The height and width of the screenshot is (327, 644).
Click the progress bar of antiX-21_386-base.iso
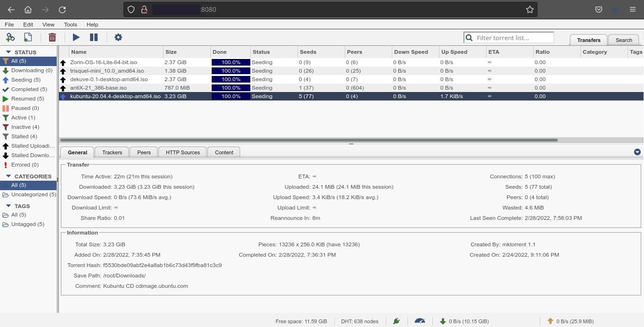[231, 88]
